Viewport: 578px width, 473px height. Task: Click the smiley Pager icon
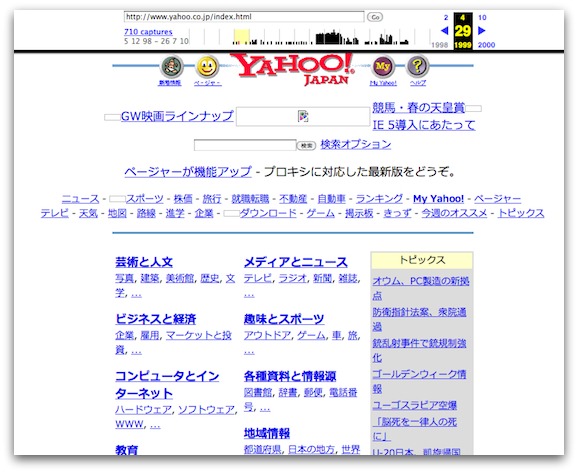pos(206,67)
